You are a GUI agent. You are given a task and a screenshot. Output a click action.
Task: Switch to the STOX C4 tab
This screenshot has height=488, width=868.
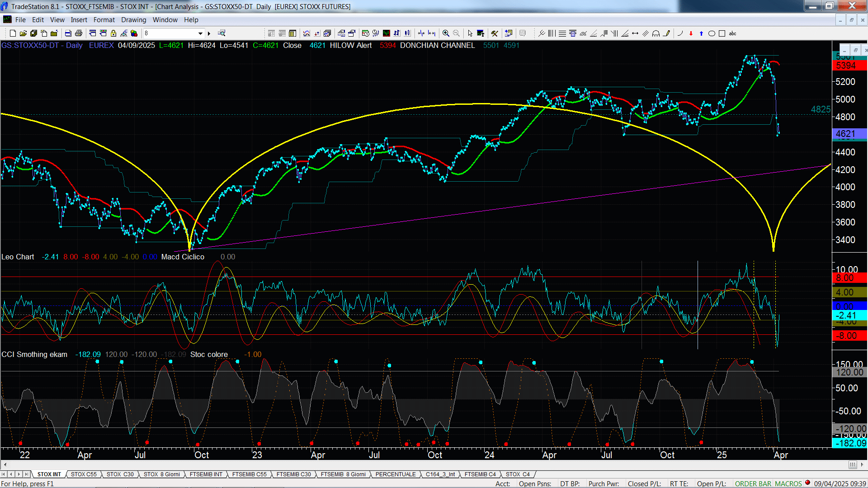[x=518, y=474]
